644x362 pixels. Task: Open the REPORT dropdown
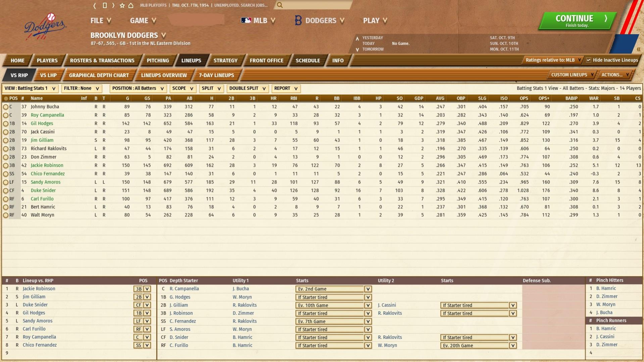click(x=286, y=89)
